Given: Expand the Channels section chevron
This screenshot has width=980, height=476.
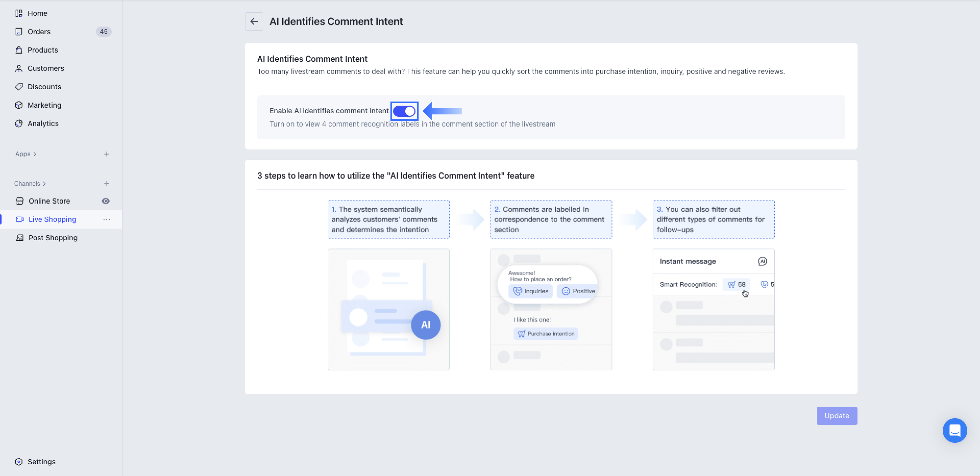Looking at the screenshot, I should 44,184.
